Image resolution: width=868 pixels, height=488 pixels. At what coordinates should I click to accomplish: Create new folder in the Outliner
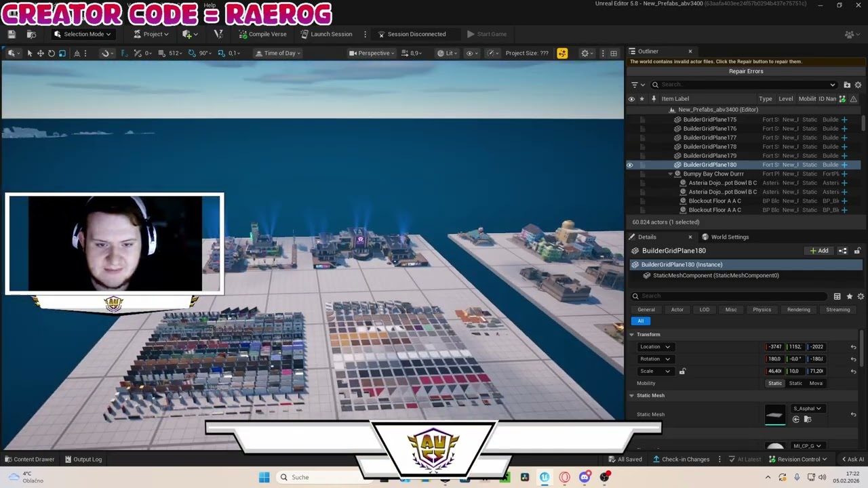(847, 85)
